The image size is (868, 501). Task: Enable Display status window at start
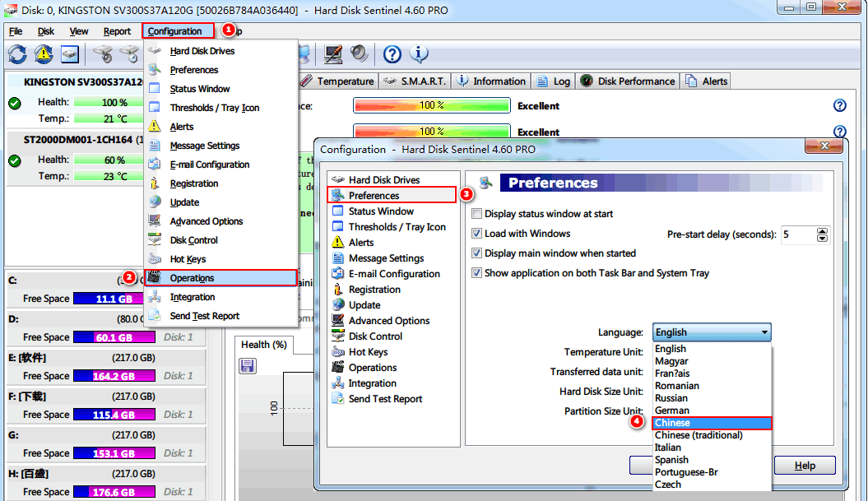[x=477, y=214]
